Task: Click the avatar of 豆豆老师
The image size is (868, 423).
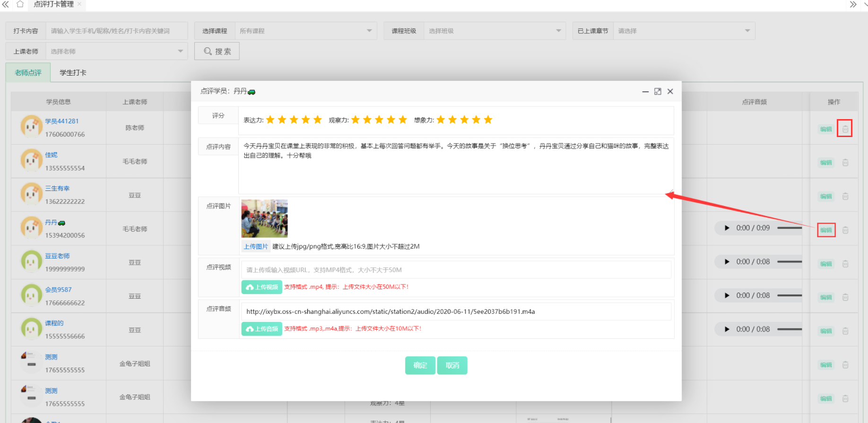Action: coord(31,261)
